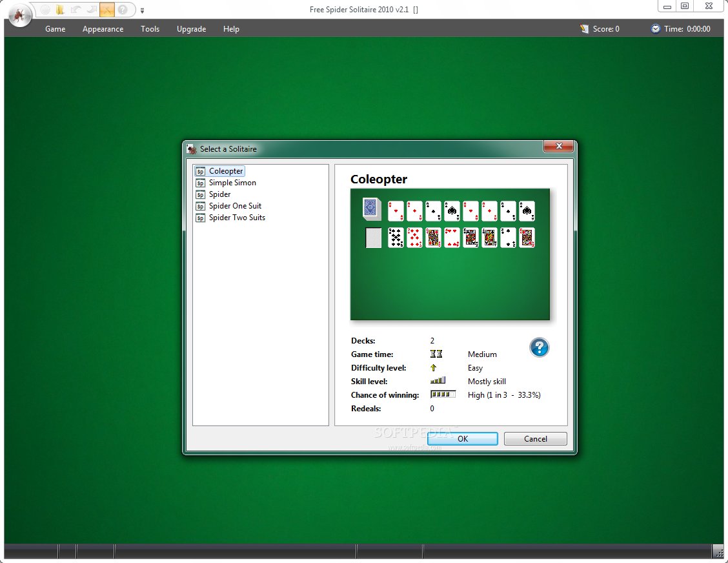Viewport: 728px width, 563px height.
Task: Click the clock icon beside Time
Action: tap(655, 29)
